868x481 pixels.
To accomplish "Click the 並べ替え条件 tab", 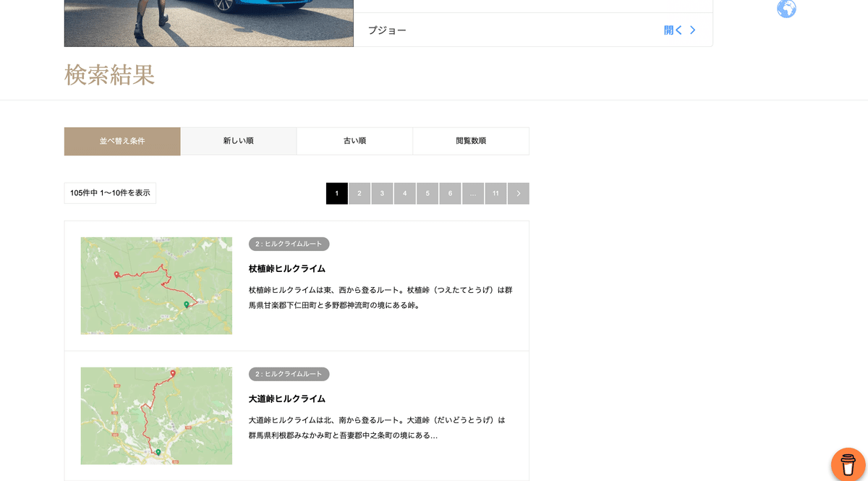I will pyautogui.click(x=122, y=140).
